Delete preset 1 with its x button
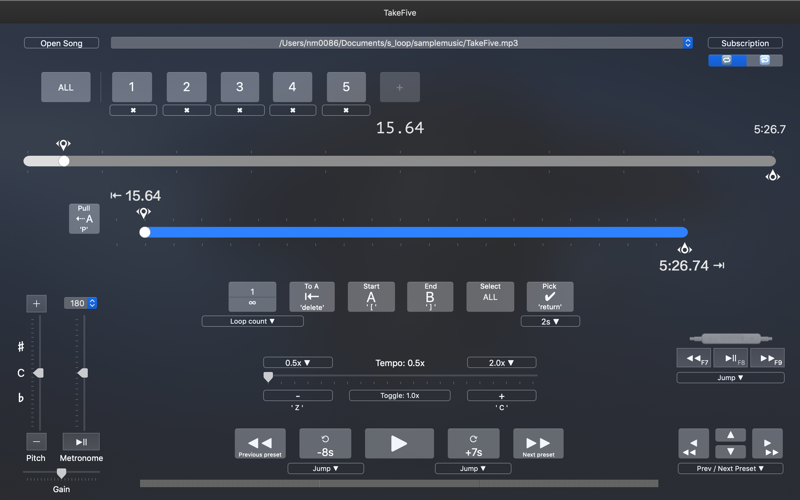This screenshot has width=800, height=500. (133, 110)
